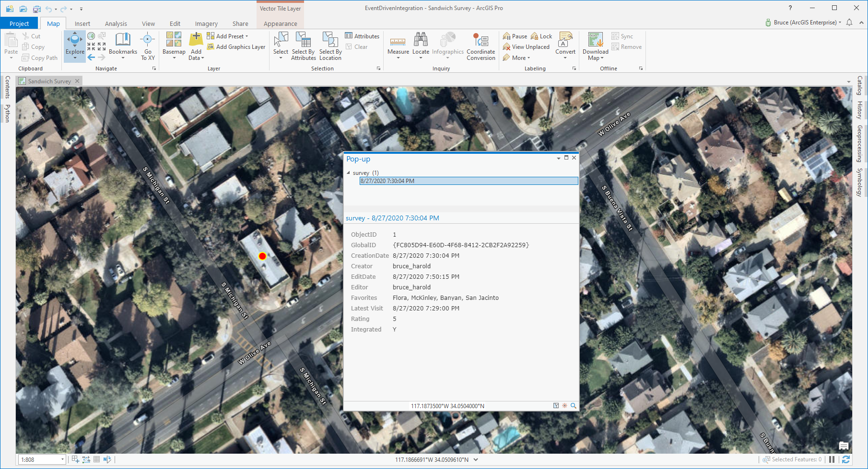Image resolution: width=868 pixels, height=469 pixels.
Task: Click the select feature icon in pop-up footer
Action: (x=556, y=406)
